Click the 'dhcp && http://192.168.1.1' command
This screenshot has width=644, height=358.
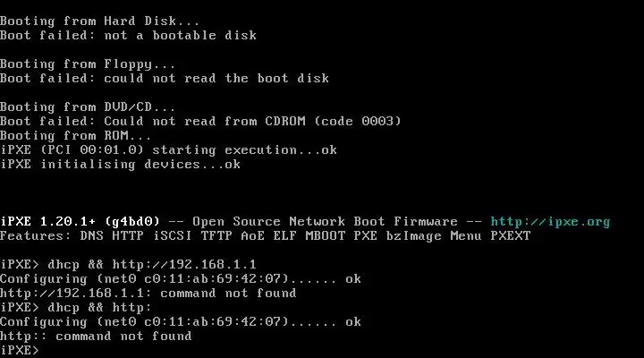pyautogui.click(x=152, y=264)
